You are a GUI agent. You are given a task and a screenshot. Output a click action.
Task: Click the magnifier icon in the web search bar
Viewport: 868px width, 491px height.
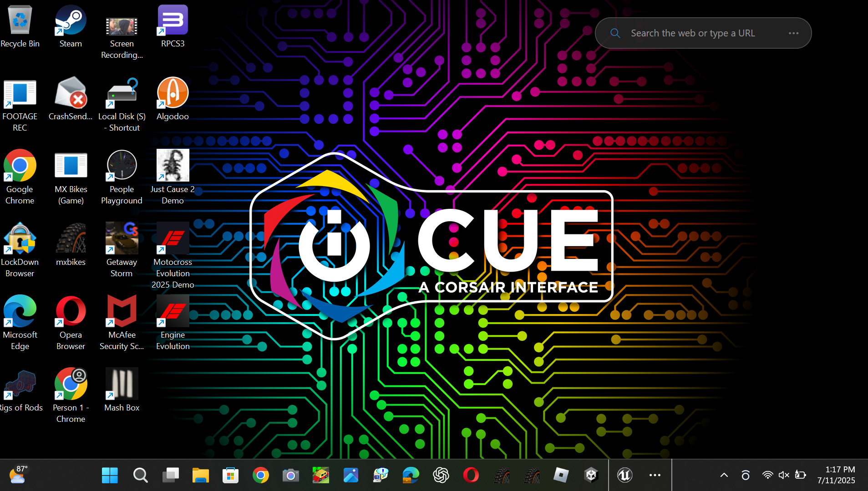point(615,33)
